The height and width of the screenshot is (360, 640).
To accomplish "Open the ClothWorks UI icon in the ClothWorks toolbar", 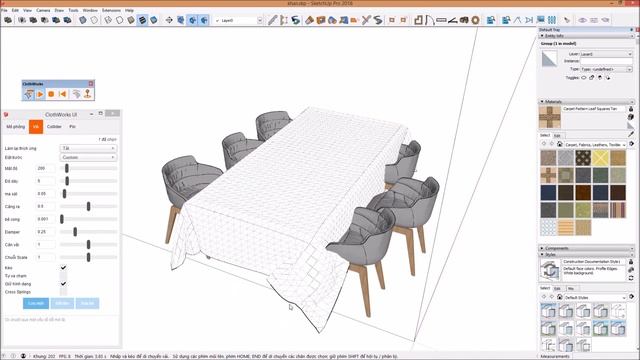I will pyautogui.click(x=29, y=94).
